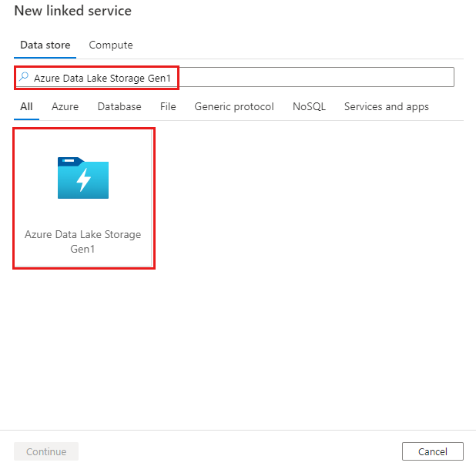The width and height of the screenshot is (476, 466).
Task: Filter by the Azure category
Action: pos(65,107)
